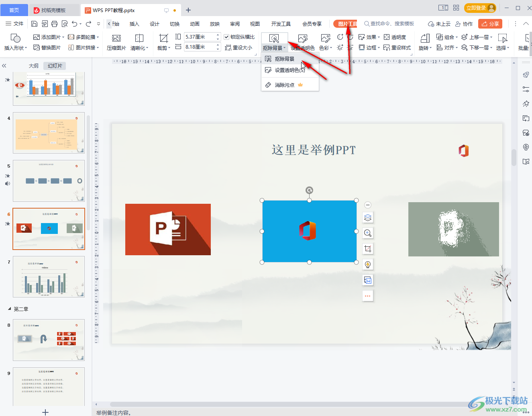Image resolution: width=532 pixels, height=416 pixels.
Task: Select slide 4 thumbnail with orange diagram
Action: coord(49,133)
